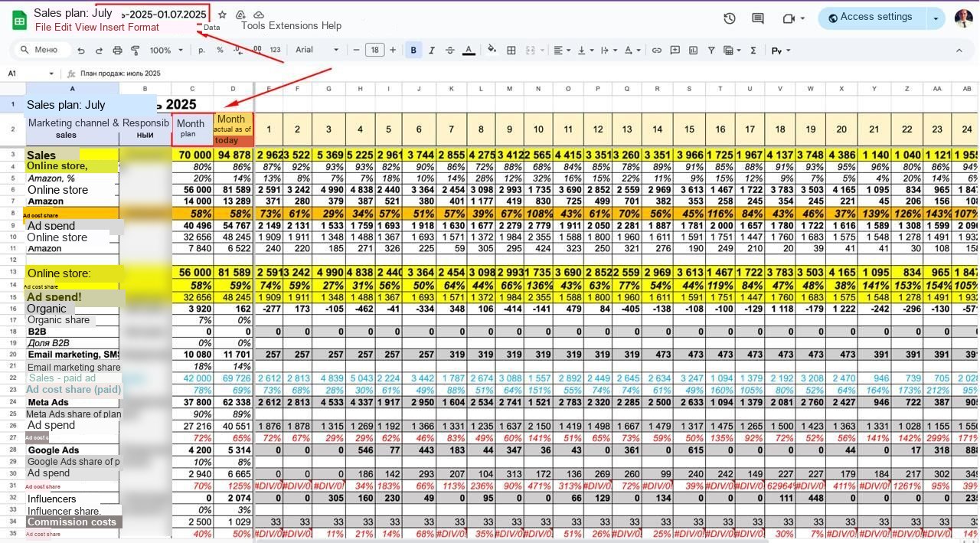
Task: Open the Google Sheets home icon
Action: [19, 20]
